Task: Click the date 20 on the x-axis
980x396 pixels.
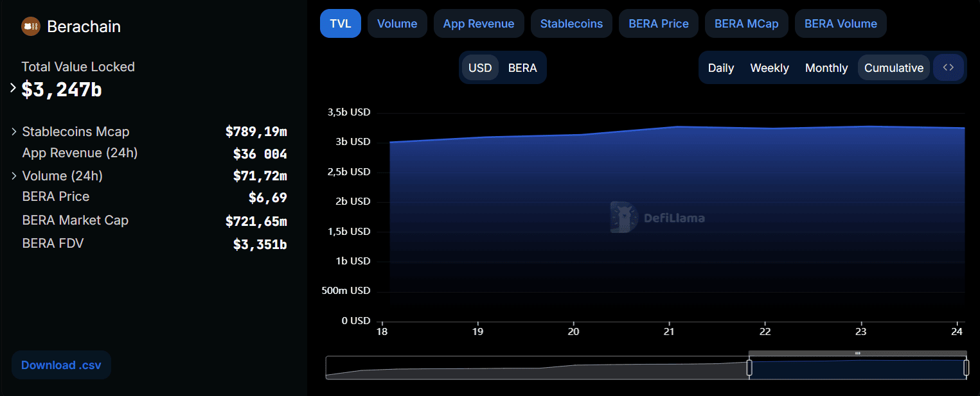Action: click(574, 332)
